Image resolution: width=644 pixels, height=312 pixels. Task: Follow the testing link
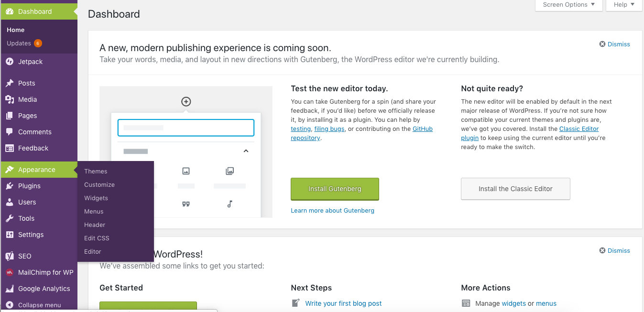(301, 129)
